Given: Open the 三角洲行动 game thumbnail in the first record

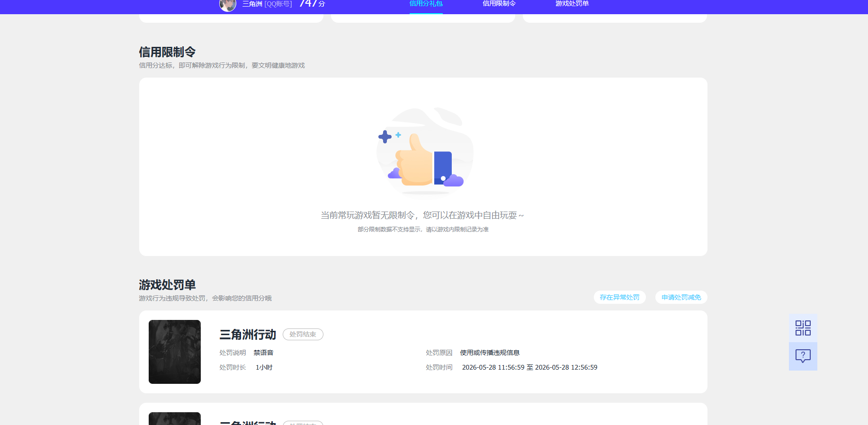Looking at the screenshot, I should click(x=175, y=352).
